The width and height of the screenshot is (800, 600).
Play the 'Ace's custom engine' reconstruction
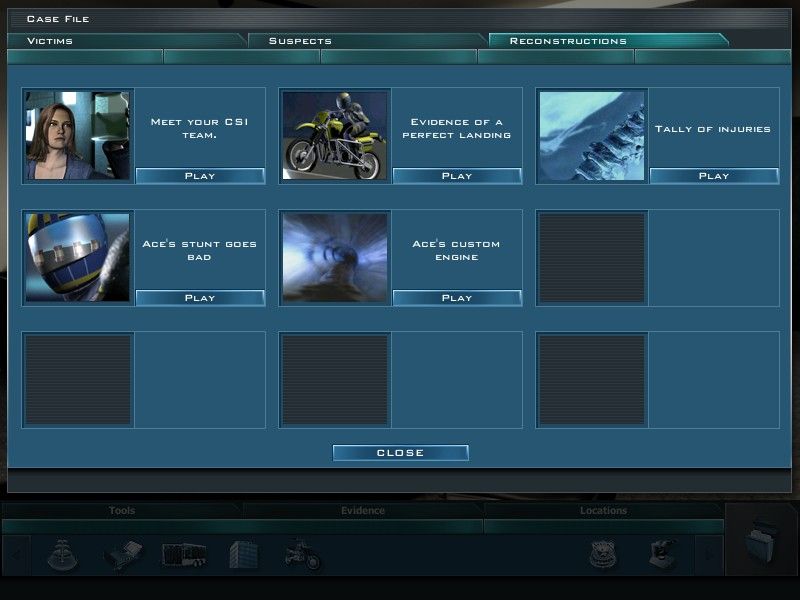tap(457, 298)
